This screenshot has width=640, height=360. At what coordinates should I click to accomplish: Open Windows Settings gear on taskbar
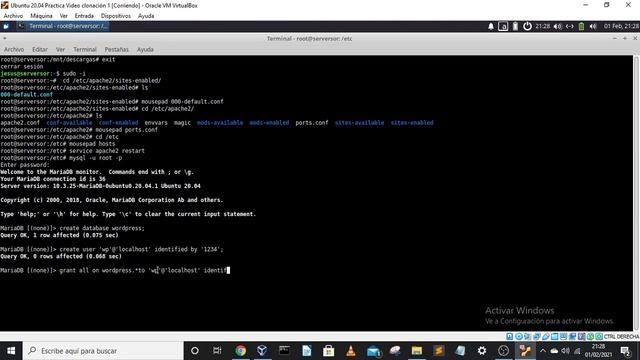482,351
